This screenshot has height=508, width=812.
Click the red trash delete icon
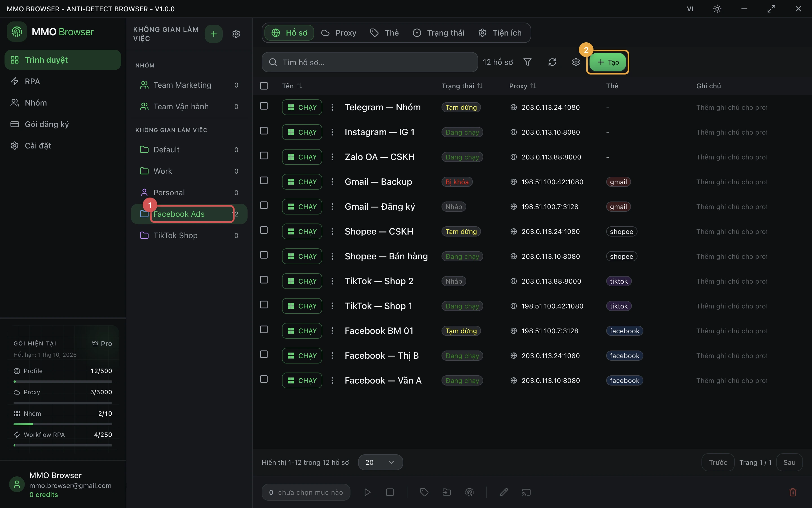click(x=793, y=492)
